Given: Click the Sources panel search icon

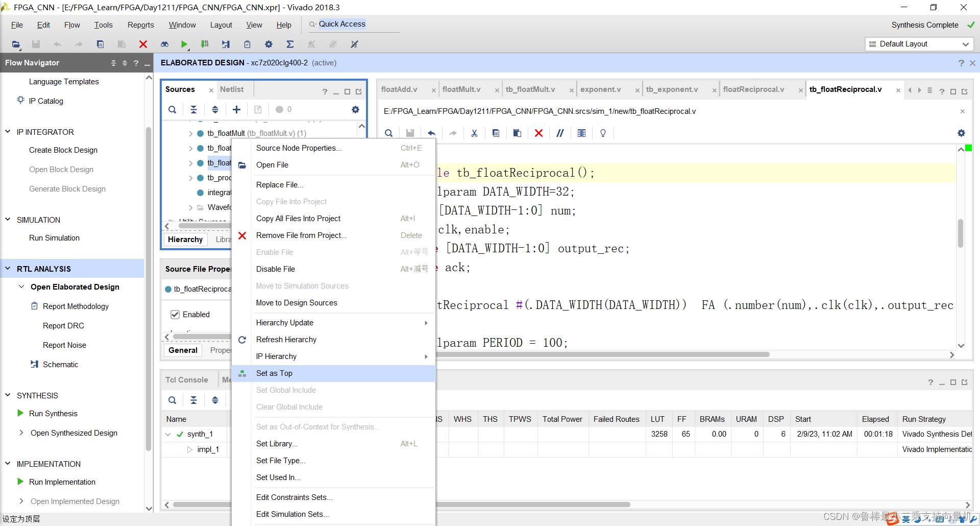Looking at the screenshot, I should [173, 109].
